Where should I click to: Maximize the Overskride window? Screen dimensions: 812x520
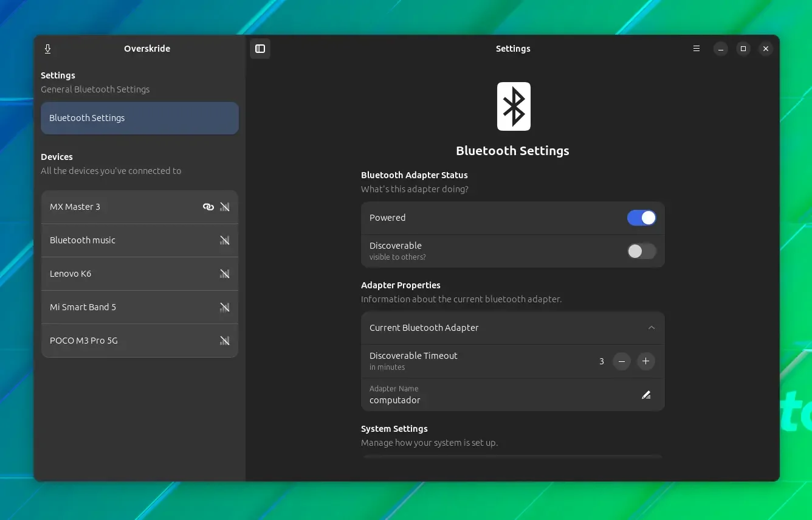[743, 49]
